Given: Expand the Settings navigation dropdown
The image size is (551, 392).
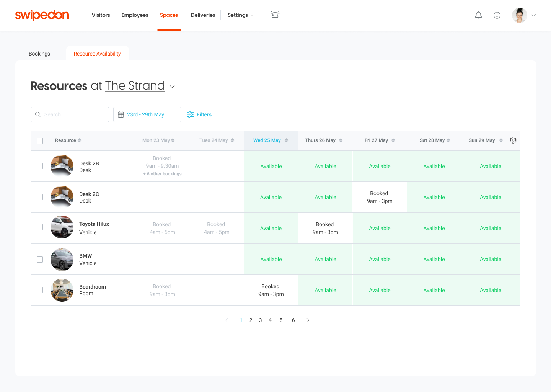Looking at the screenshot, I should pos(252,15).
